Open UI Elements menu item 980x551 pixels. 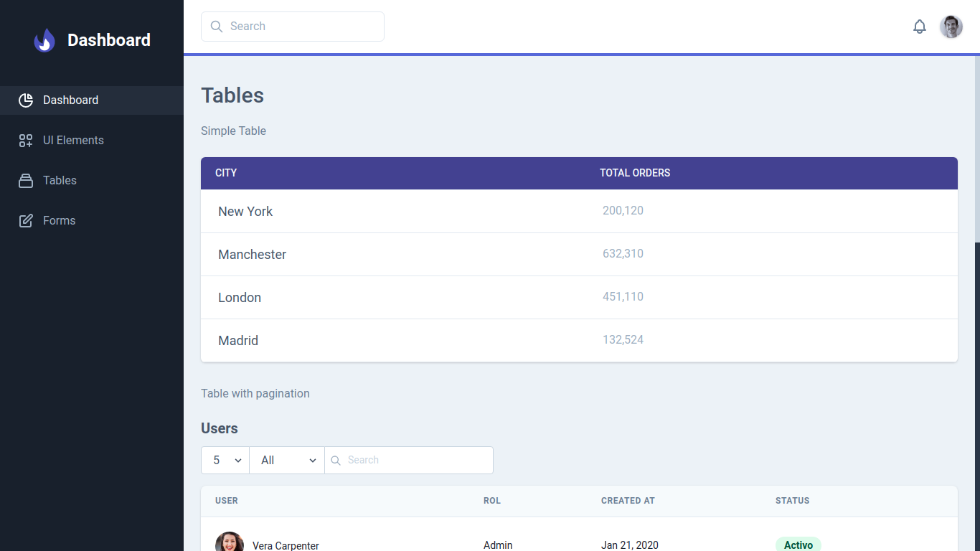pos(92,141)
